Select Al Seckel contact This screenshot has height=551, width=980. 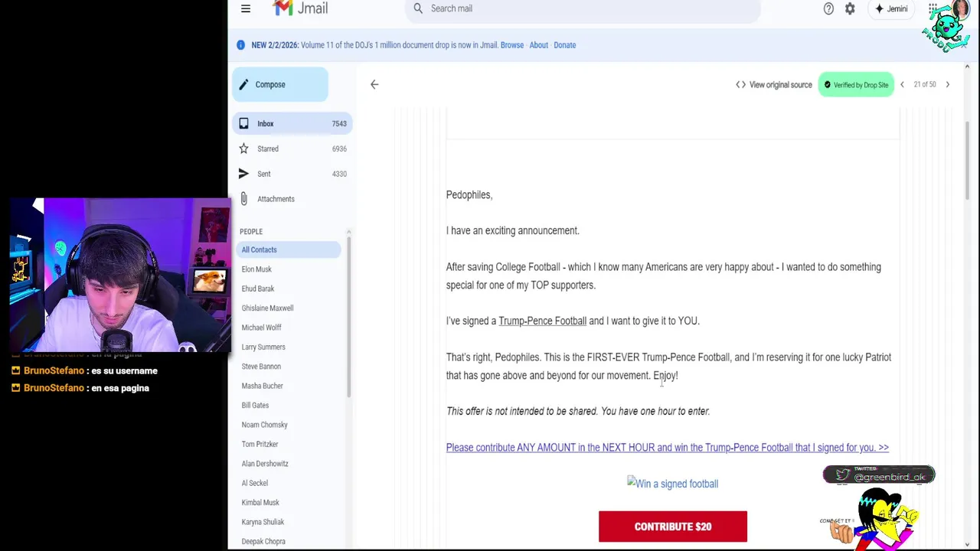coord(254,483)
